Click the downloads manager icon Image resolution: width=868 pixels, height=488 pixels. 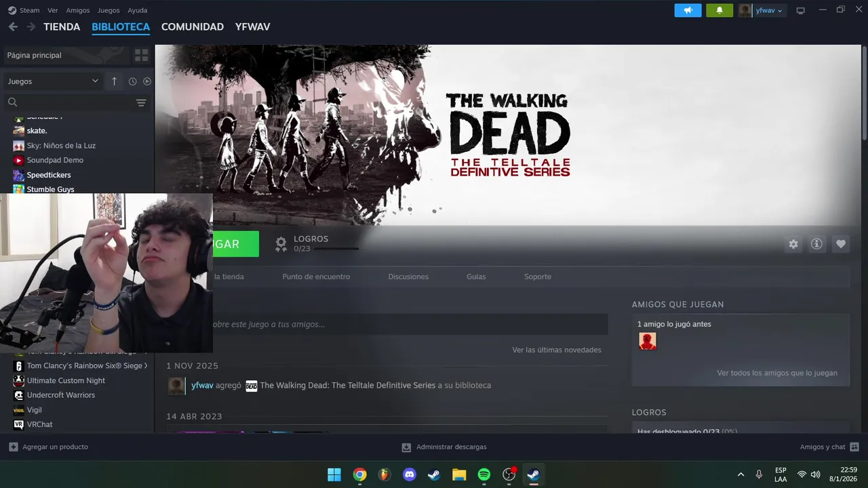click(x=406, y=447)
